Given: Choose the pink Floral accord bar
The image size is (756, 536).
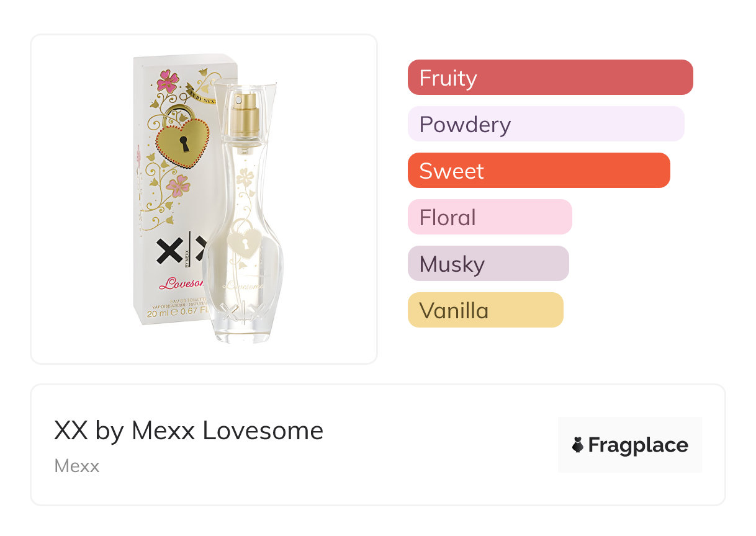Looking at the screenshot, I should pyautogui.click(x=490, y=217).
